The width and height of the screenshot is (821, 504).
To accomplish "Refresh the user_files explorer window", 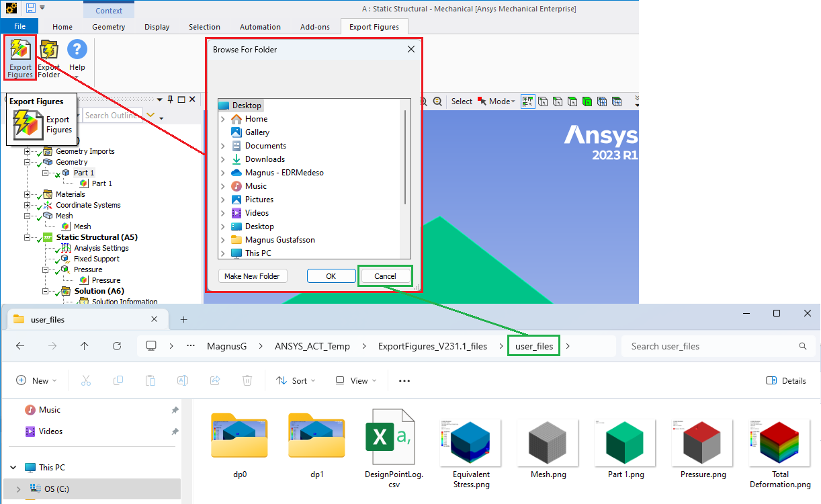I will point(117,346).
